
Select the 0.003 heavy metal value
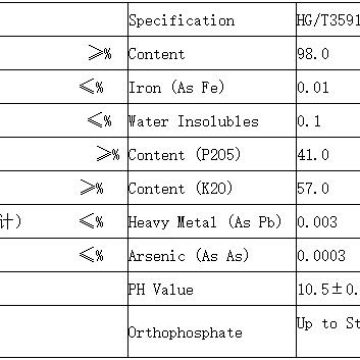(328, 222)
